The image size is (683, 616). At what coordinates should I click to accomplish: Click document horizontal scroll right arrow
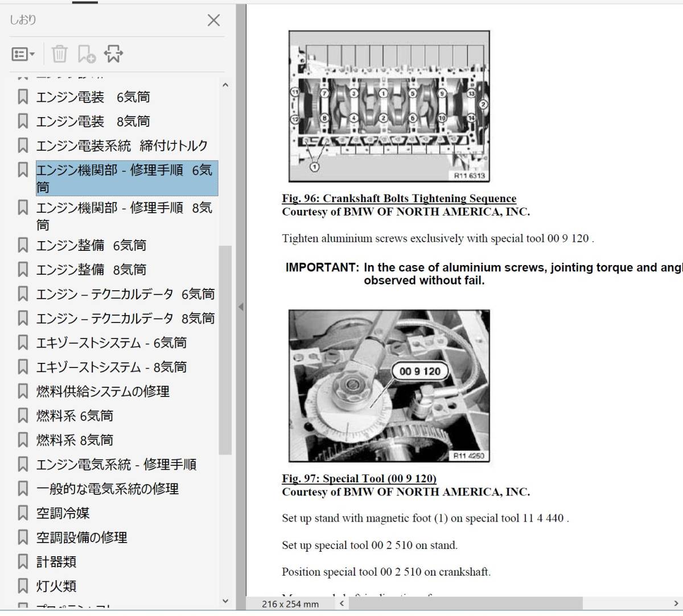coord(675,603)
